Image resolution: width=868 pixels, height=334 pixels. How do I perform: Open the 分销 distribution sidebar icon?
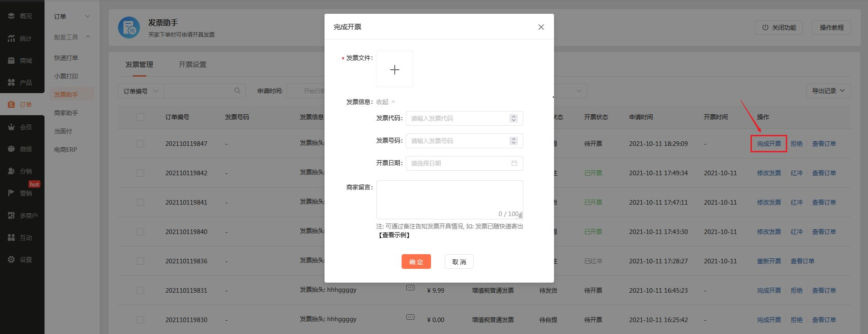(11, 171)
